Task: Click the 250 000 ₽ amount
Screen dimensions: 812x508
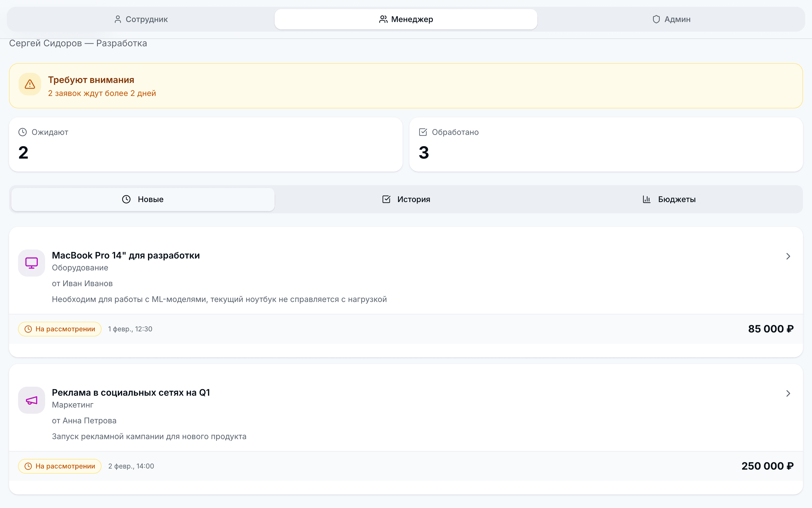Action: (x=767, y=466)
